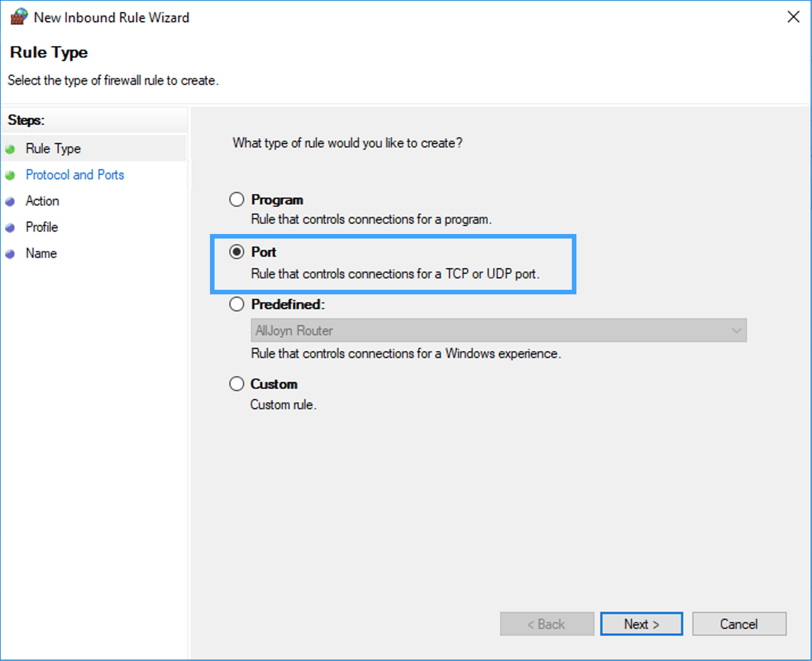The width and height of the screenshot is (812, 661).
Task: Go to the Protocol and Ports step
Action: click(x=75, y=175)
